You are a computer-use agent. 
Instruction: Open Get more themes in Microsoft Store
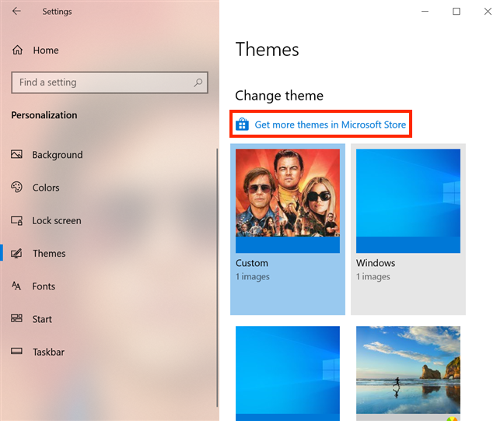pos(331,125)
